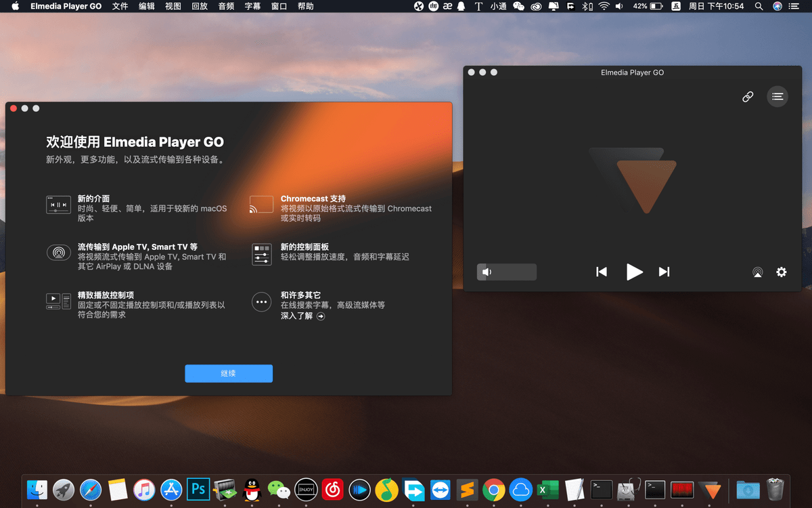Open the 视图 menu

pyautogui.click(x=173, y=6)
